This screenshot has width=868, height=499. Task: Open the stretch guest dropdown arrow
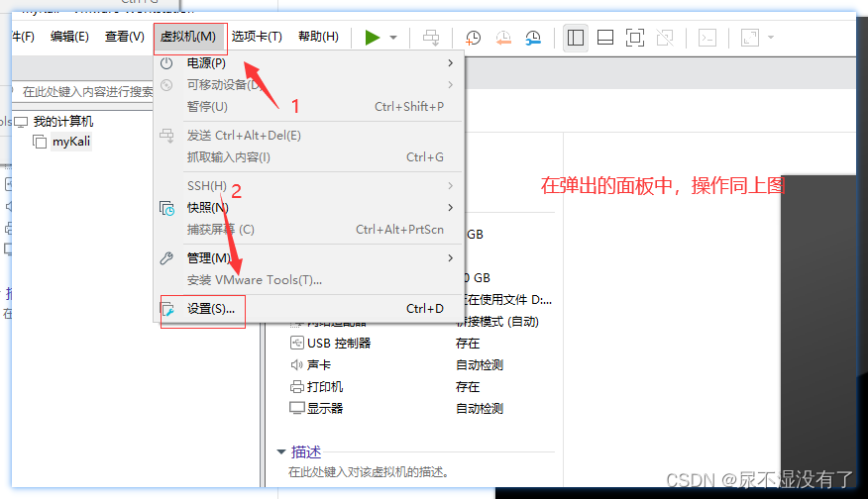click(x=771, y=38)
